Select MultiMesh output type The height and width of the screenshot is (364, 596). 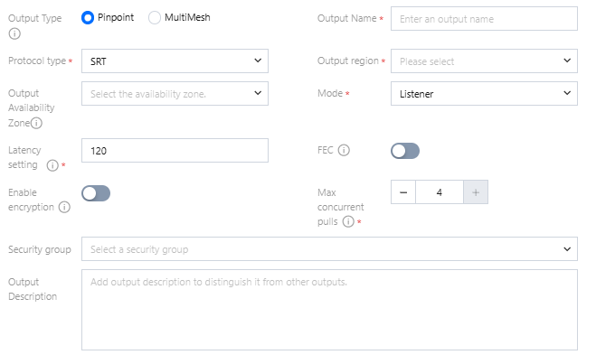click(x=154, y=18)
